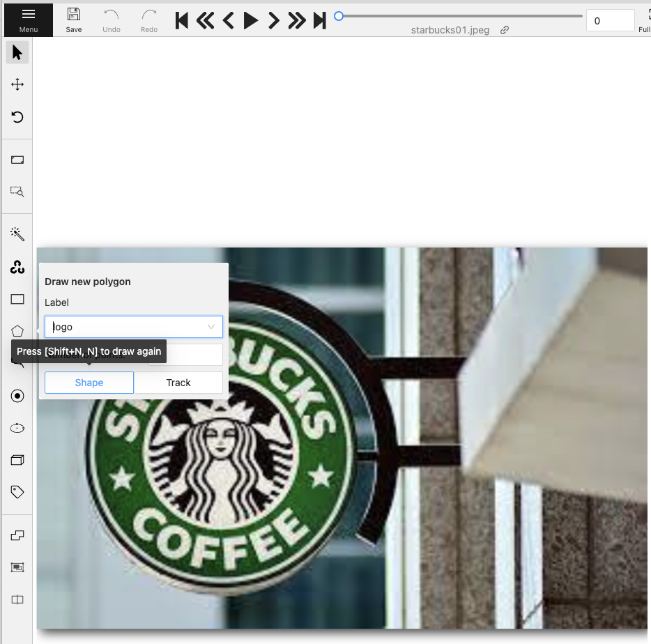Rotate the image with the rotate tool
Screen dimensions: 651x644
[17, 116]
